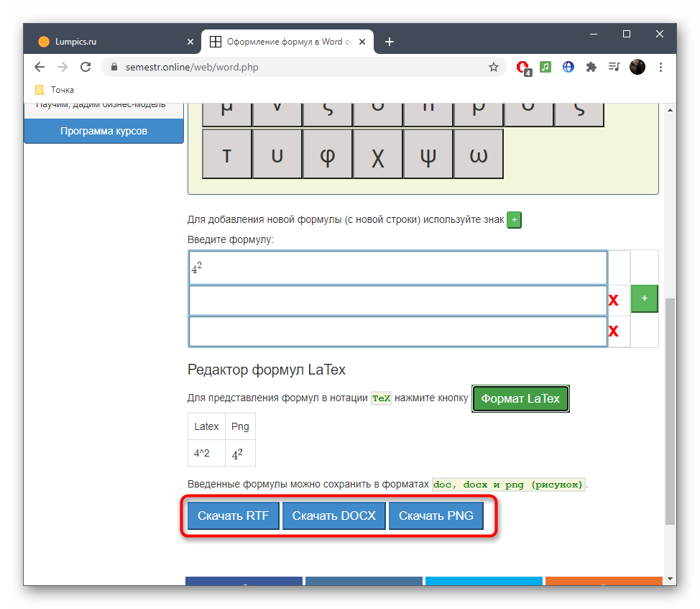Insert the Greek letter χ key
The image size is (700, 609).
[x=378, y=154]
